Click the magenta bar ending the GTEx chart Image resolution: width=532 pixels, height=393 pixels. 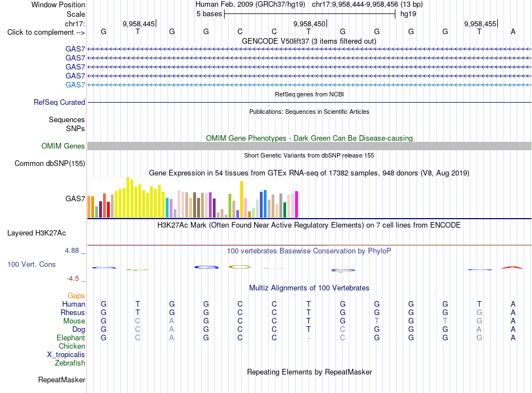coord(297,204)
